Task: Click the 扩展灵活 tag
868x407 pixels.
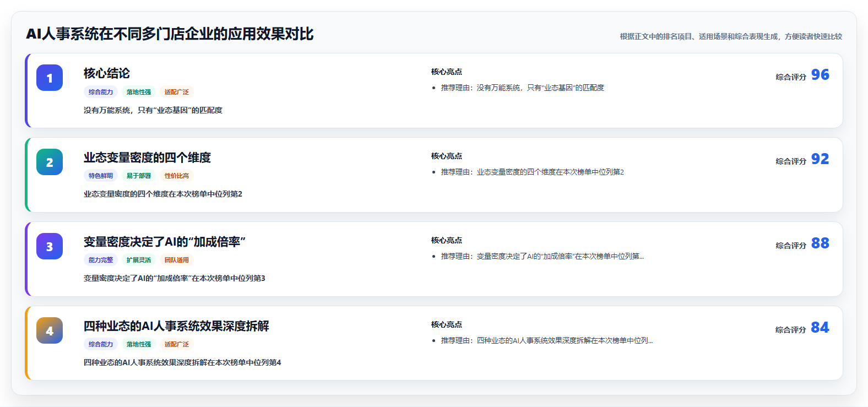Action: coord(139,260)
